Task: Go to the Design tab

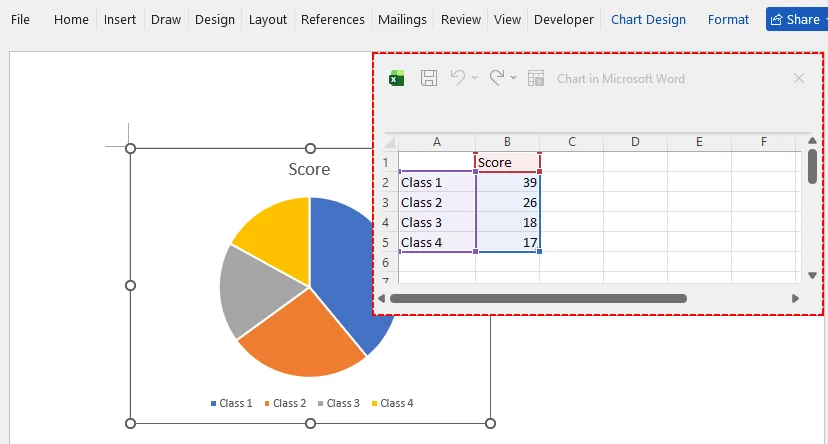Action: (x=215, y=20)
